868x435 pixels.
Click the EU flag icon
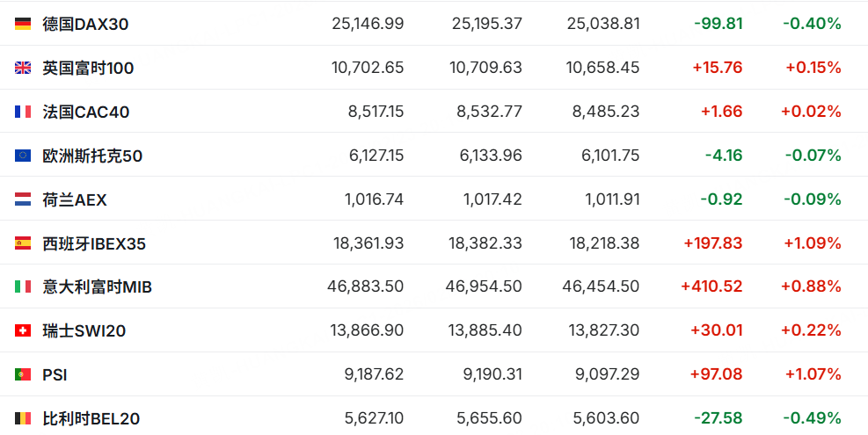[x=23, y=156]
